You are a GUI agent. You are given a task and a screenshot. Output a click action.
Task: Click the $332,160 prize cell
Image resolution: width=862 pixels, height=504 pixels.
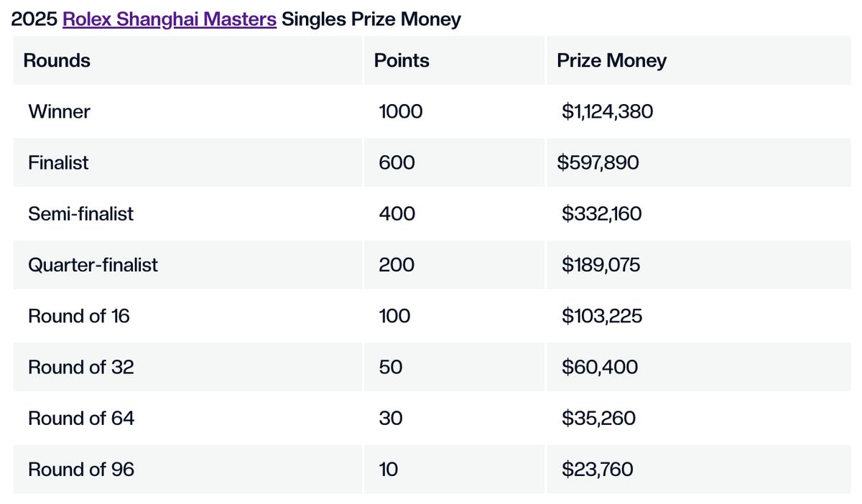(x=602, y=214)
